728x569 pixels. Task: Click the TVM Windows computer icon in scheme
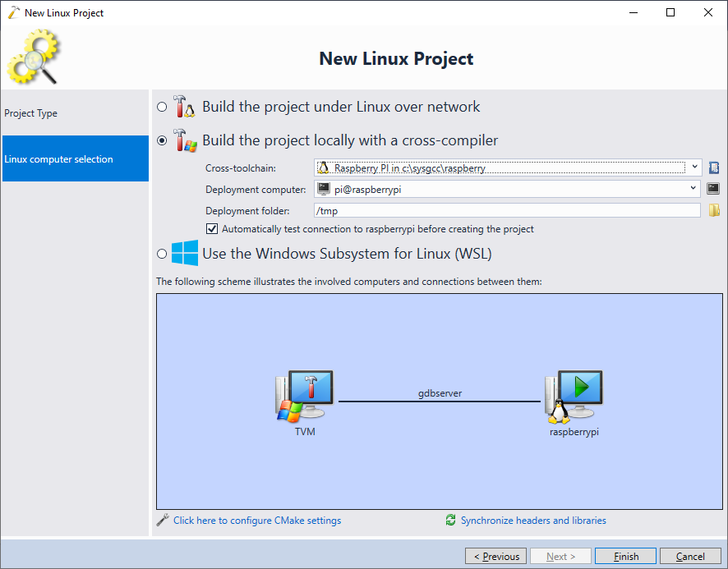click(x=305, y=396)
